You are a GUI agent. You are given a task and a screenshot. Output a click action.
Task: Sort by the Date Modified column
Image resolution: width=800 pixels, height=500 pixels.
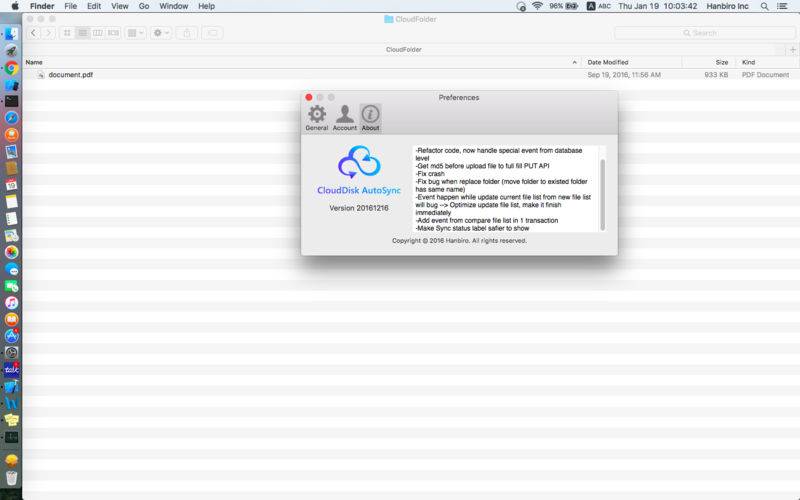point(608,62)
